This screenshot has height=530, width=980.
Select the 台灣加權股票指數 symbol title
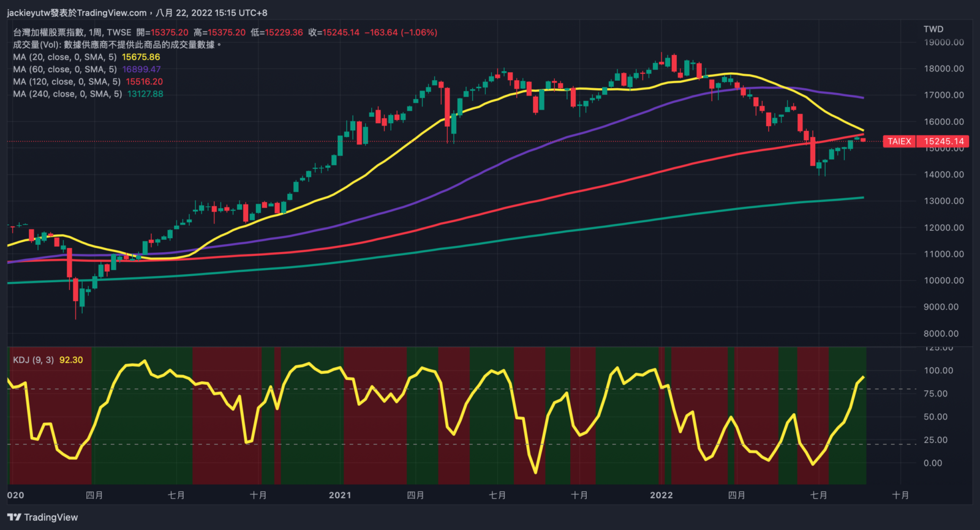click(48, 32)
